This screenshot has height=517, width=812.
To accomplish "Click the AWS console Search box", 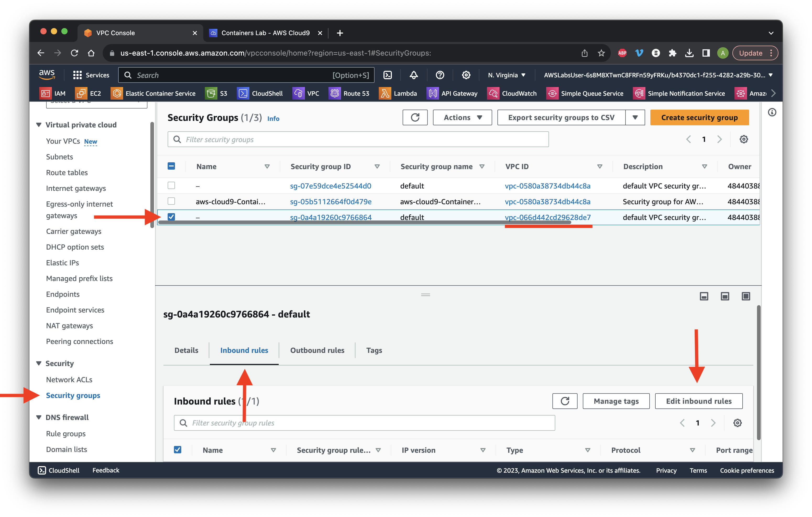I will point(246,75).
